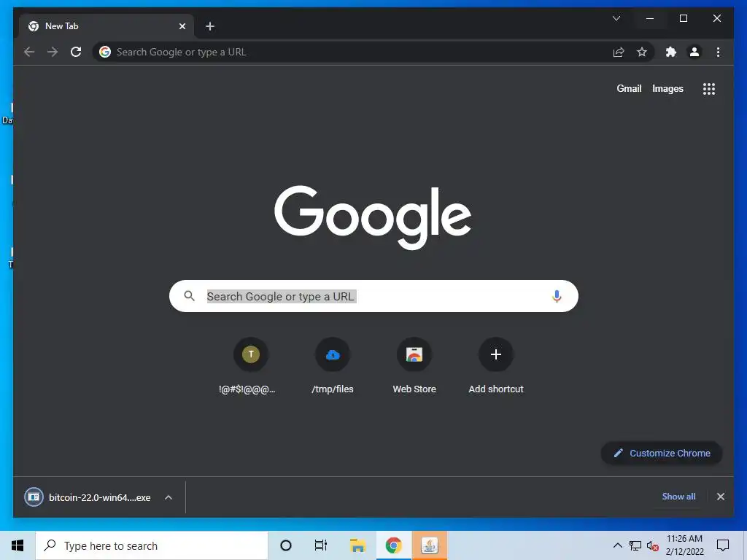This screenshot has width=747, height=560.
Task: Open a new tab with the plus button
Action: click(210, 26)
